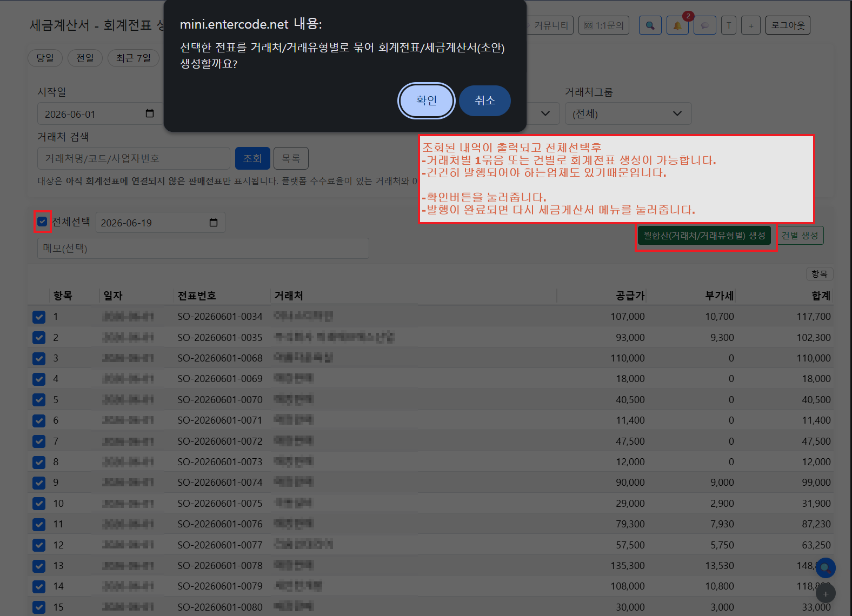This screenshot has height=616, width=852.
Task: Open the 1:1문의 inquiry button
Action: coord(604,25)
